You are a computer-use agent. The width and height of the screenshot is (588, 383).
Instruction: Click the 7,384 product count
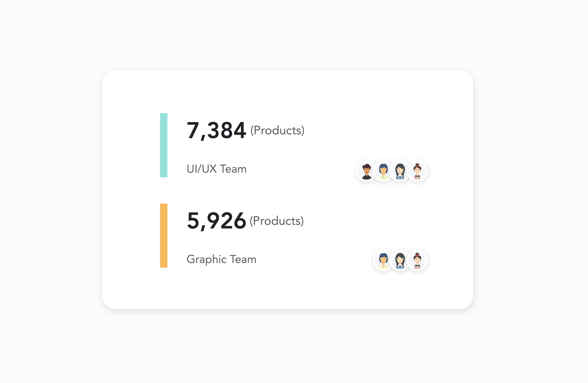tap(216, 130)
